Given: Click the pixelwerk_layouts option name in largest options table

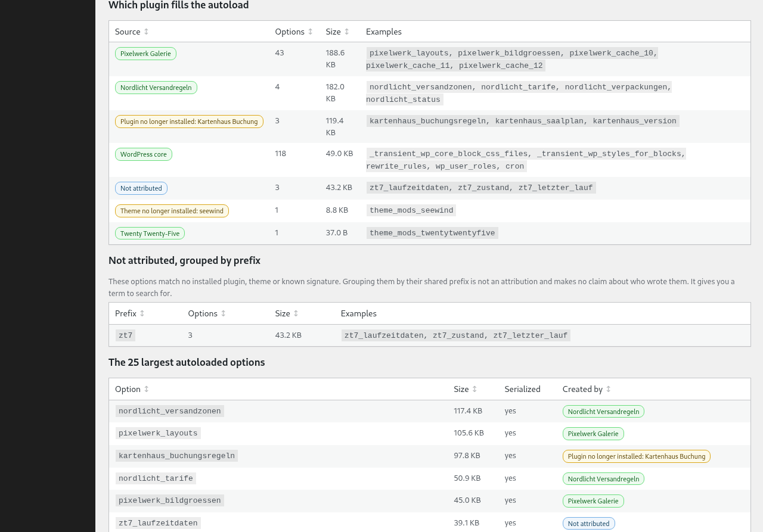Looking at the screenshot, I should [x=158, y=433].
